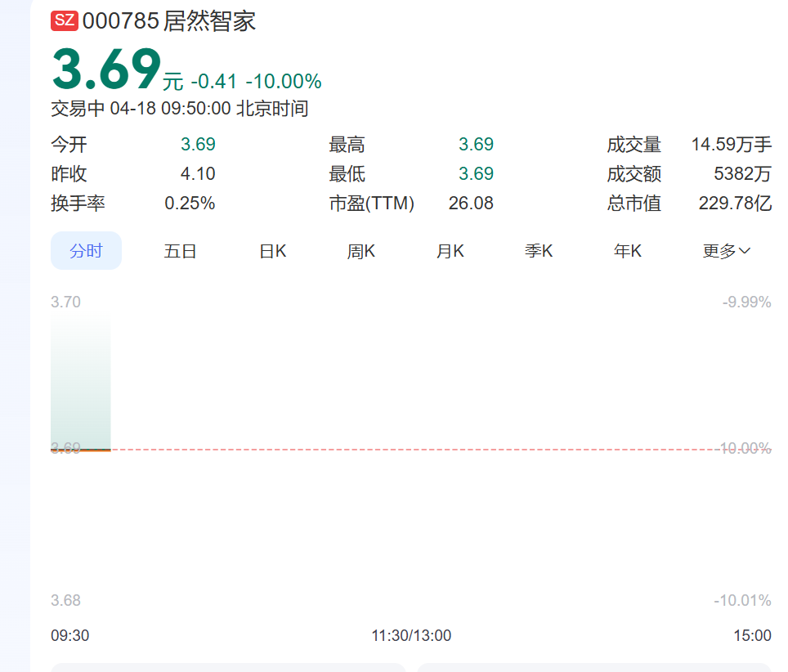This screenshot has height=672, width=788.
Task: Click the -9.99% axis label
Action: [746, 302]
